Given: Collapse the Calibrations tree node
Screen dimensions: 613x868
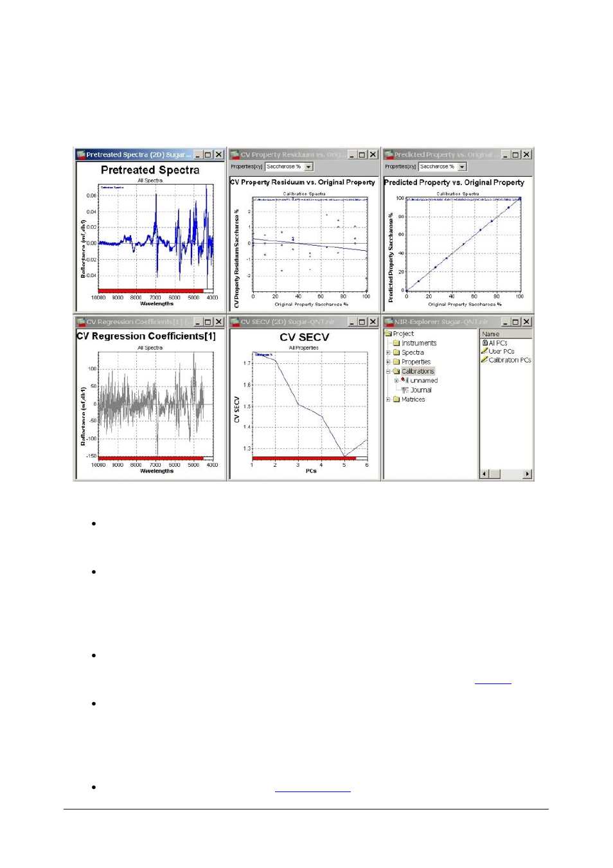Looking at the screenshot, I should point(388,371).
